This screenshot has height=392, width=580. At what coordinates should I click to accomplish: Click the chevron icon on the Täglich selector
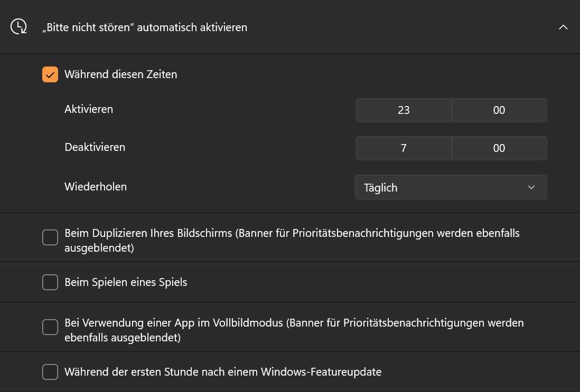coord(531,187)
